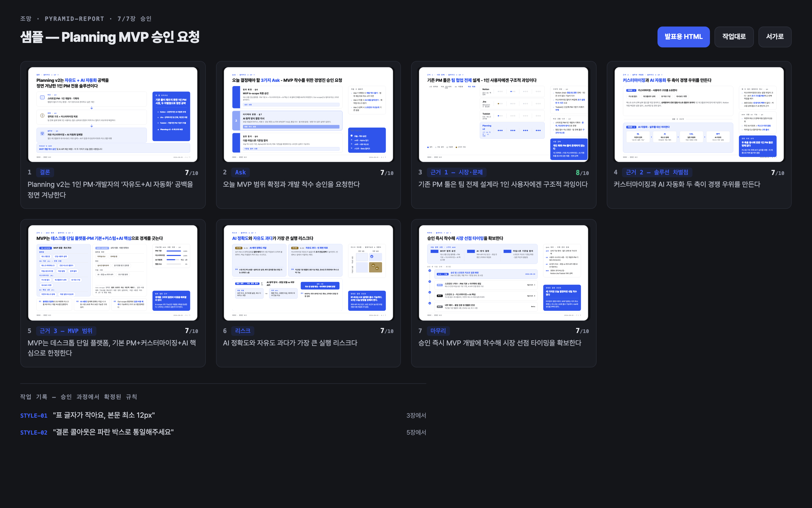Open slide 2 thumbnail with 3가지 Ask
812x508 pixels.
(x=308, y=115)
